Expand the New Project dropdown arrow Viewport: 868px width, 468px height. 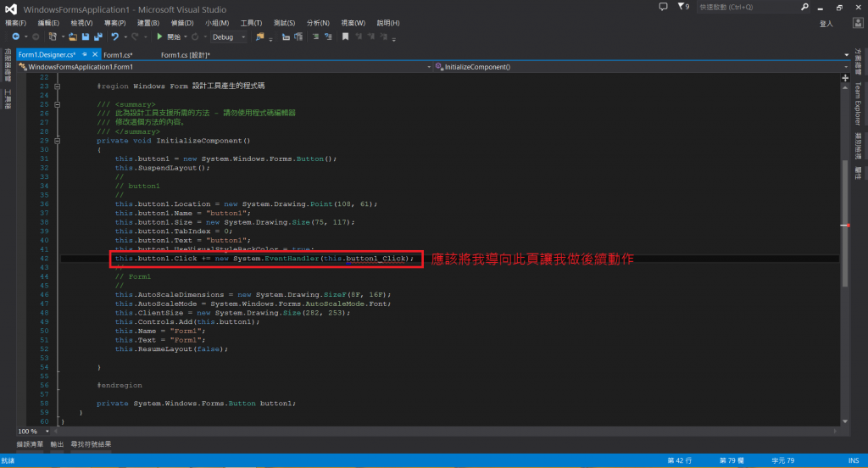63,37
